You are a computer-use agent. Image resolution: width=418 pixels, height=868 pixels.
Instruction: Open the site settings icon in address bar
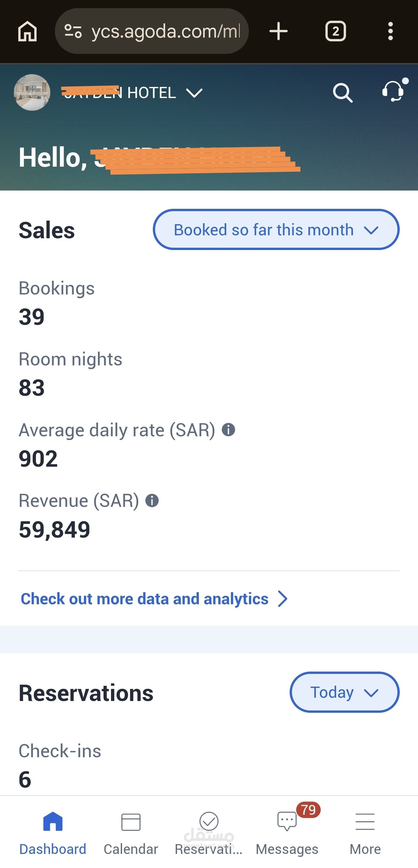[73, 31]
